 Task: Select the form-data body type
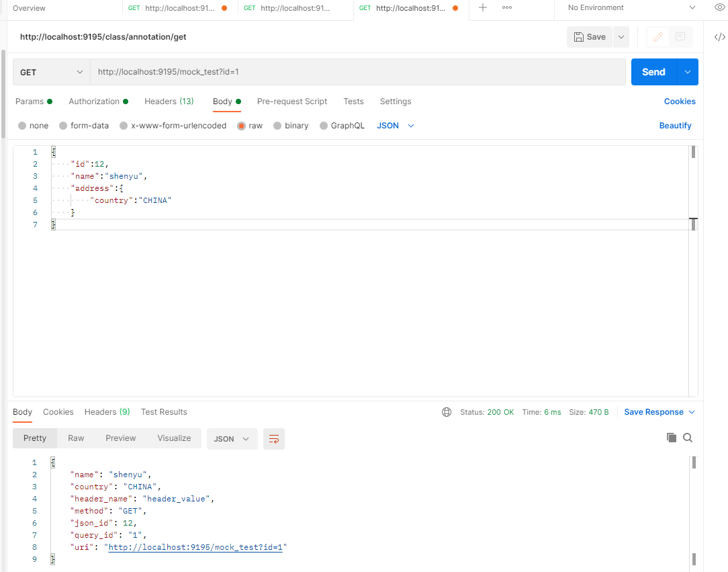coord(84,126)
